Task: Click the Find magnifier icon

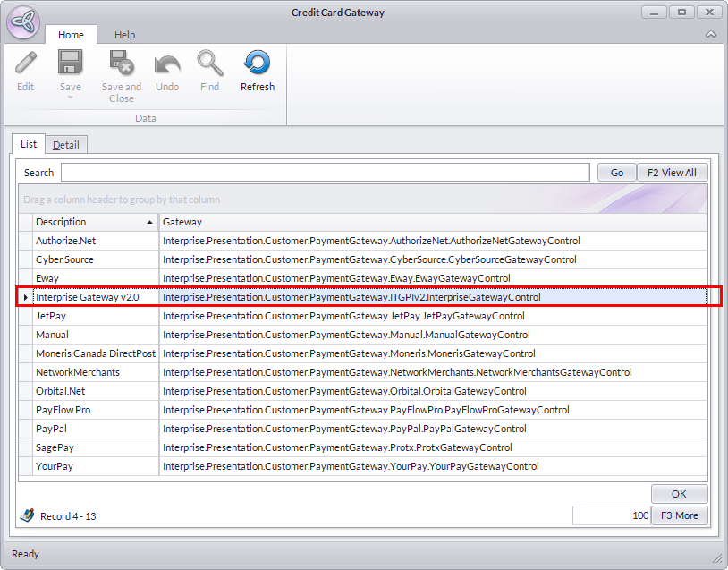Action: (210, 64)
